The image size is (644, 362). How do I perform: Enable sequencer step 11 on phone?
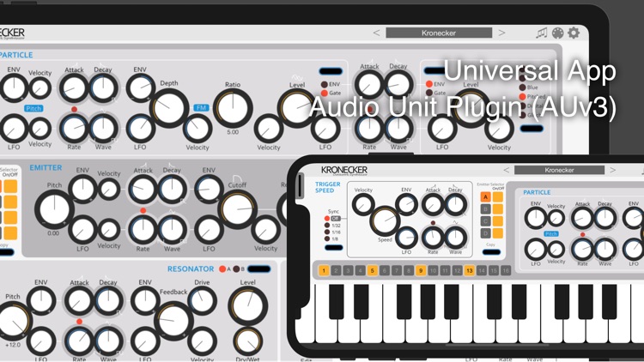[x=445, y=270]
